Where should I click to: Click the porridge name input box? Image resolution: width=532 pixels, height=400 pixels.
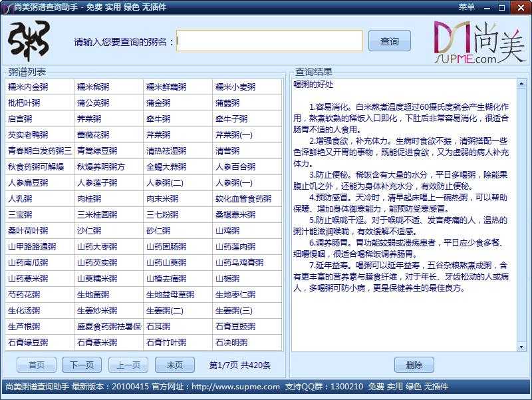tap(269, 40)
